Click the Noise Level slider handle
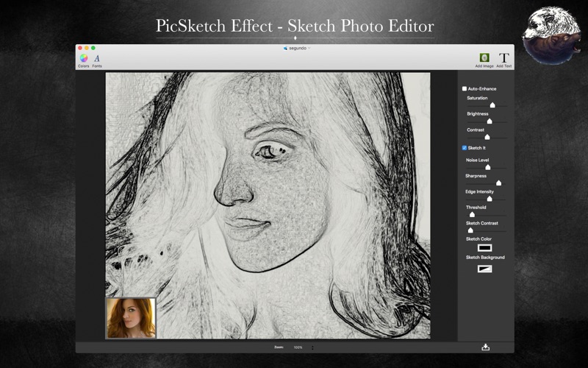Viewport: 588px width, 368px height. point(488,167)
